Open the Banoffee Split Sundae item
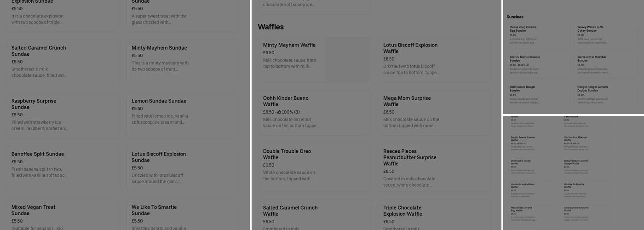This screenshot has height=230, width=644. [x=62, y=169]
